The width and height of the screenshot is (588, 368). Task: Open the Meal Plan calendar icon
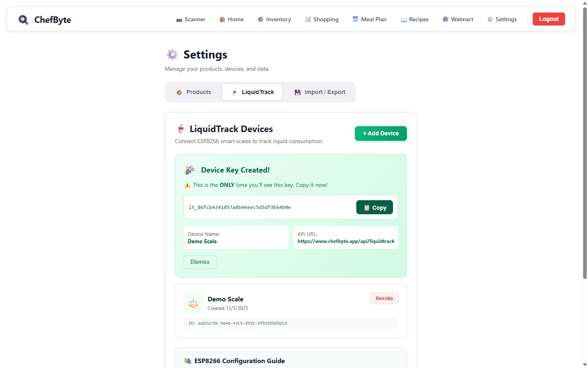[355, 19]
